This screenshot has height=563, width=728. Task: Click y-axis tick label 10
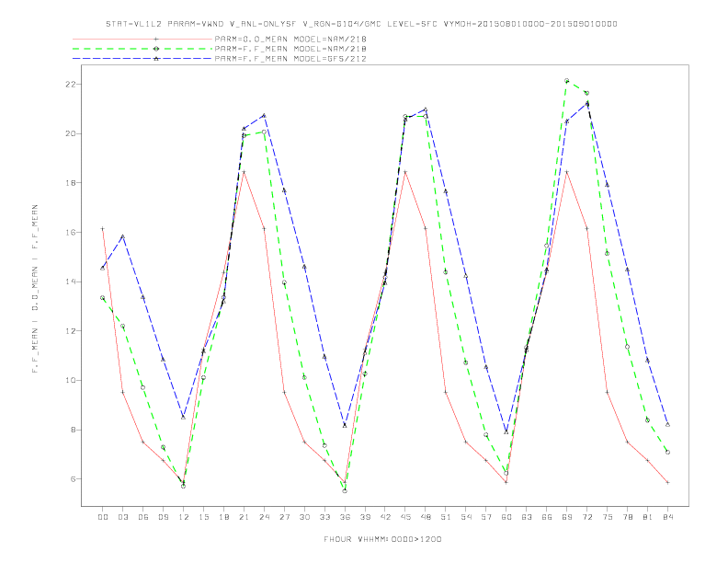click(71, 381)
